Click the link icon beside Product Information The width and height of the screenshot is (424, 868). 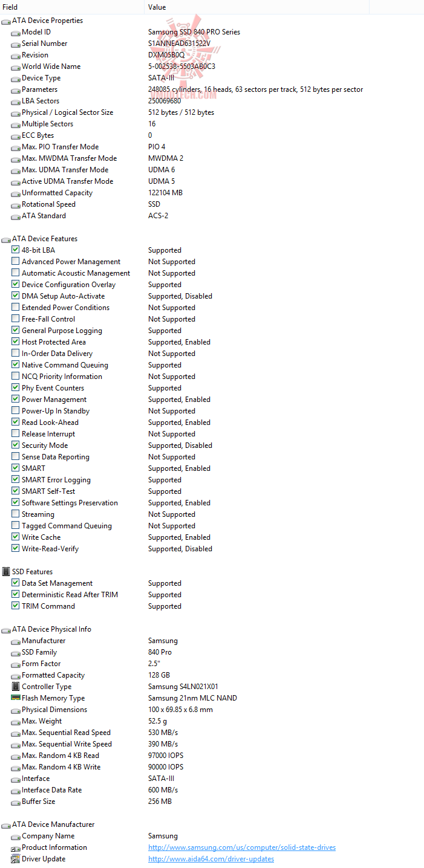16,848
